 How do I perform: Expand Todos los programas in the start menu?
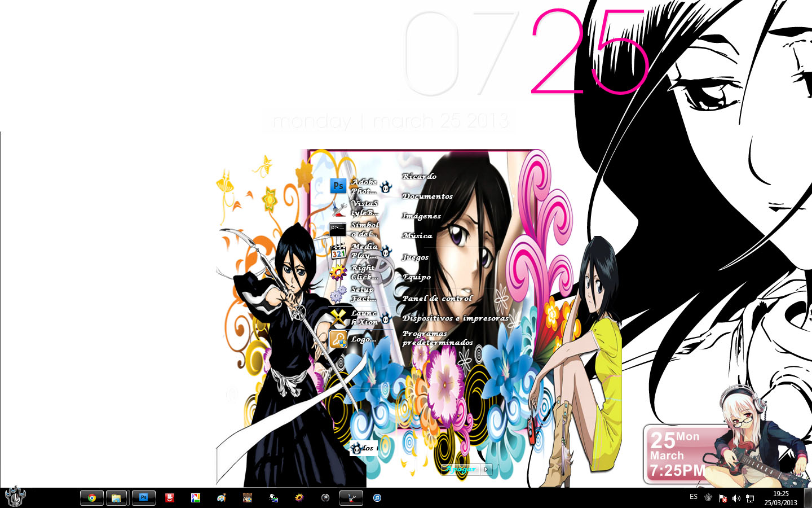364,448
